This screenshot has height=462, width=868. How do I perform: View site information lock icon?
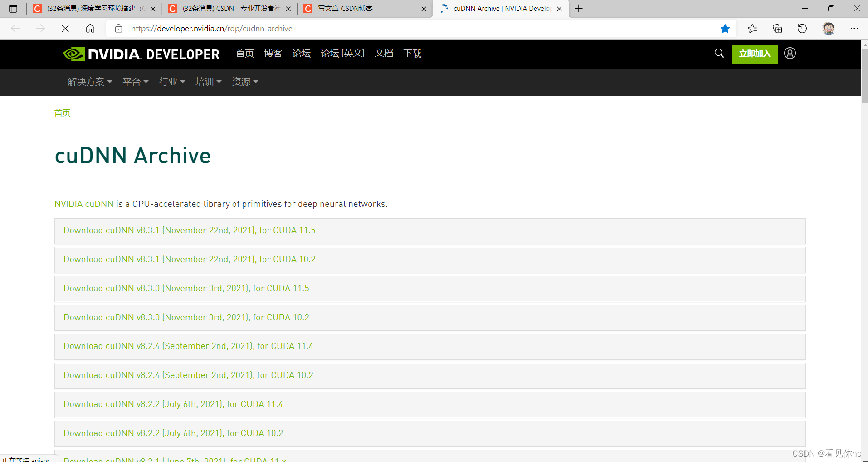pyautogui.click(x=118, y=29)
